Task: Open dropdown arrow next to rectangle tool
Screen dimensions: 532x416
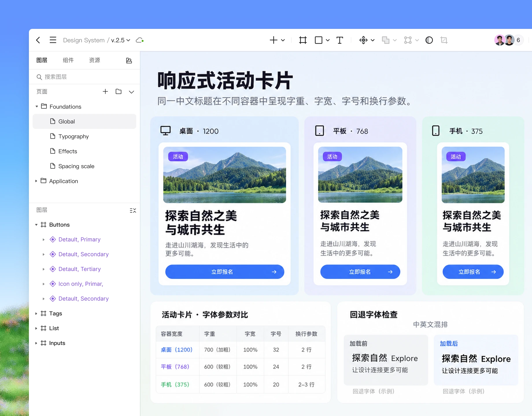Action: 328,40
